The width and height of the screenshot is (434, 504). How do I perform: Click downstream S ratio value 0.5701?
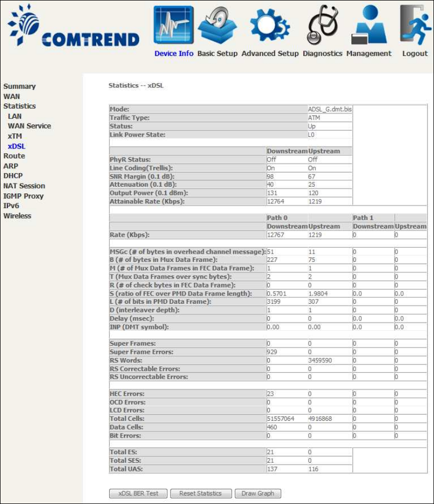coord(277,293)
